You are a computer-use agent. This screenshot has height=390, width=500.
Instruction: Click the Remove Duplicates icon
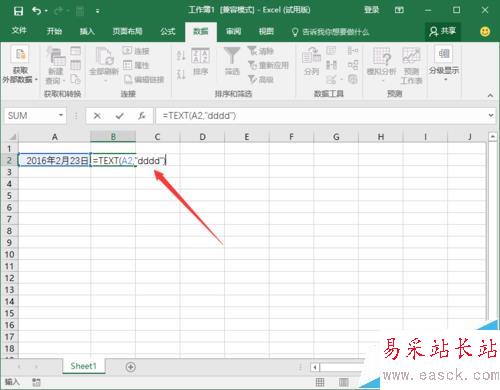pyautogui.click(x=331, y=65)
